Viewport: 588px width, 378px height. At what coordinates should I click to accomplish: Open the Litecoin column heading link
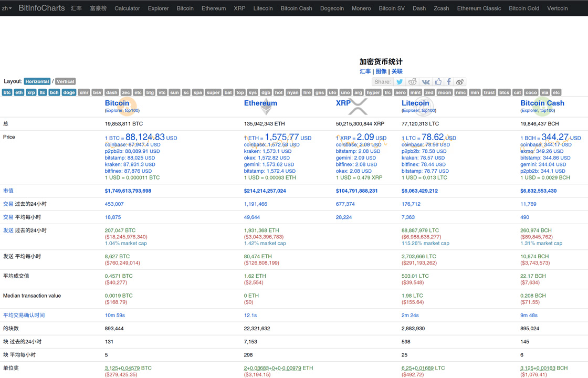coord(415,103)
